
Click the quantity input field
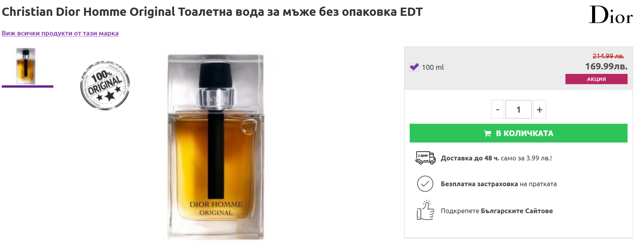tap(519, 109)
